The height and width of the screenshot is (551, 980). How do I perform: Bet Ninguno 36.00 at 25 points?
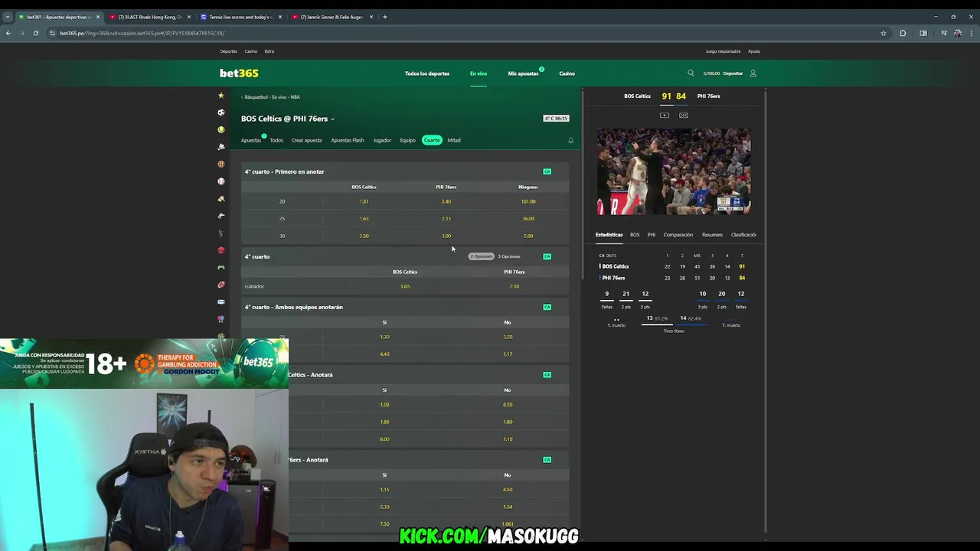coord(528,218)
